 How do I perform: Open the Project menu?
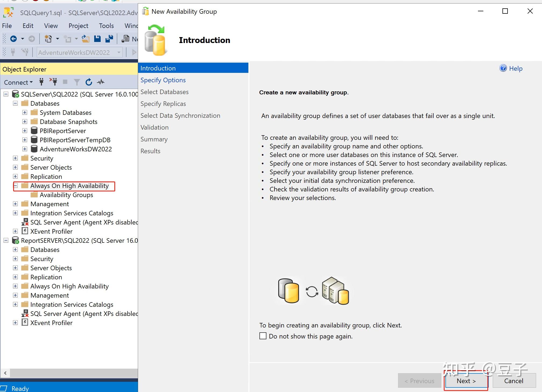point(78,26)
